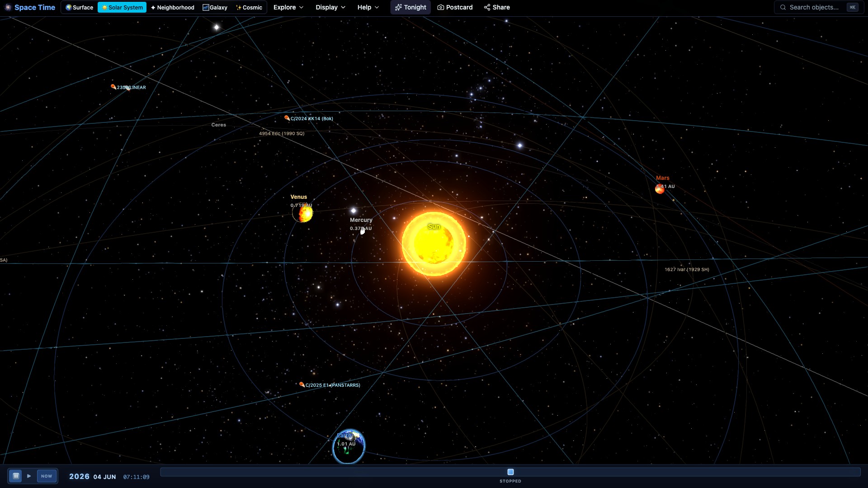
Task: Click Mars distance 1.41 AU label
Action: 665,186
